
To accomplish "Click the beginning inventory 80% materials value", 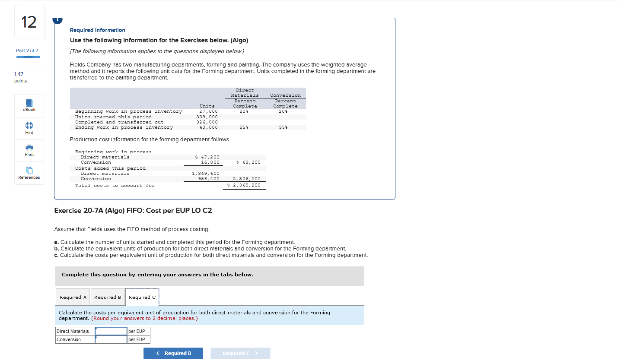I will (244, 111).
